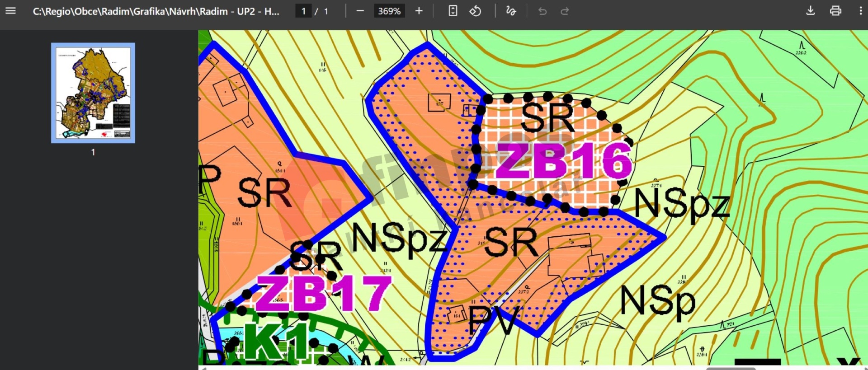868x370 pixels.
Task: Rotate the document counterclockwise
Action: tap(475, 11)
